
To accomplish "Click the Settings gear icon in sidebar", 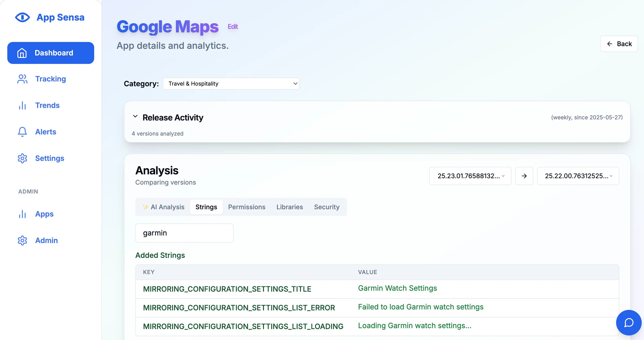I will pyautogui.click(x=22, y=158).
